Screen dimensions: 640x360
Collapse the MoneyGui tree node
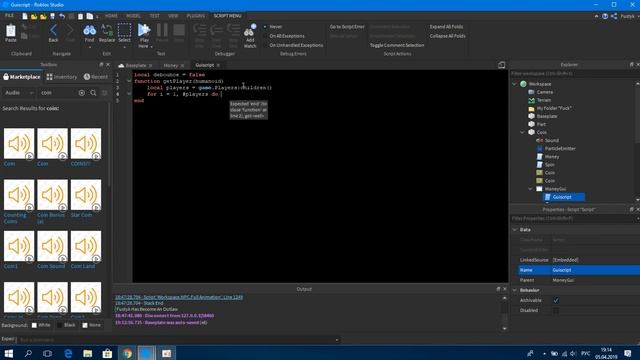[x=530, y=189]
